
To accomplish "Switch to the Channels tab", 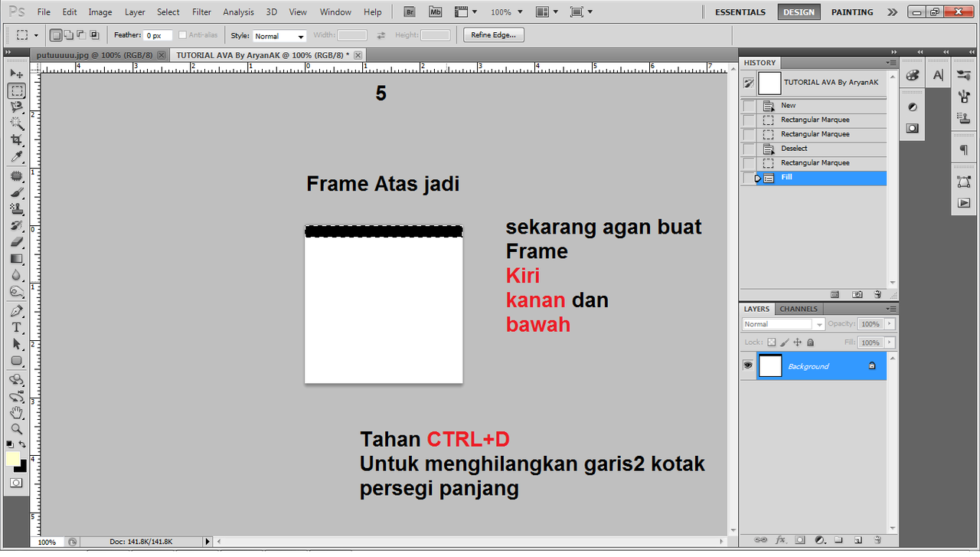I will point(799,309).
